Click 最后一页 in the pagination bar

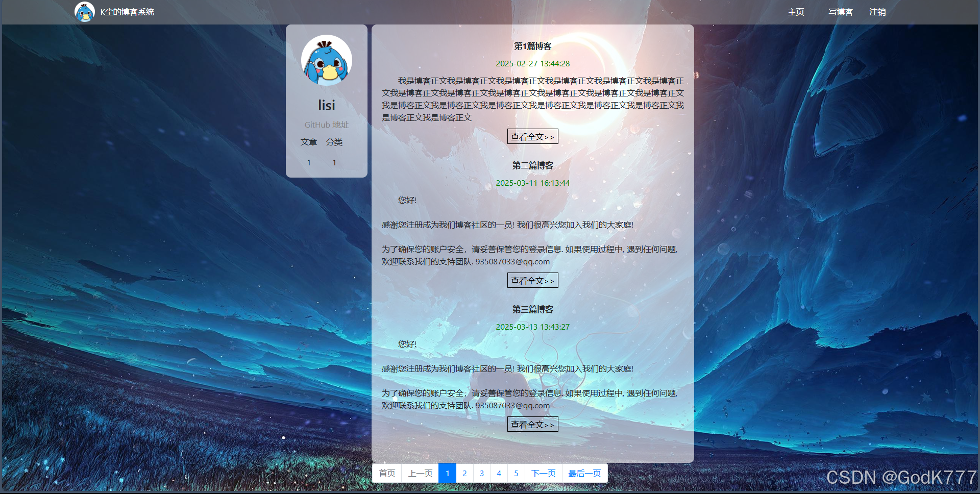click(x=584, y=473)
